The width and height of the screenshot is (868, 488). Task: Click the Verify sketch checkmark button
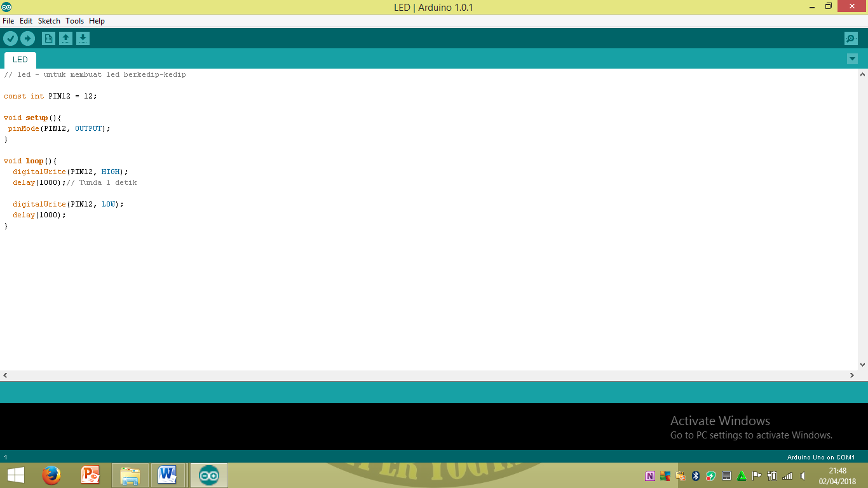click(10, 39)
